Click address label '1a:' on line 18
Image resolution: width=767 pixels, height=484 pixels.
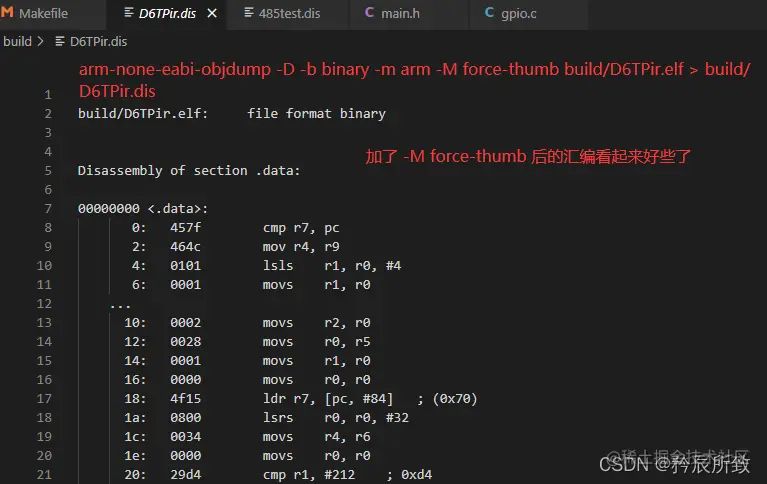(x=135, y=417)
